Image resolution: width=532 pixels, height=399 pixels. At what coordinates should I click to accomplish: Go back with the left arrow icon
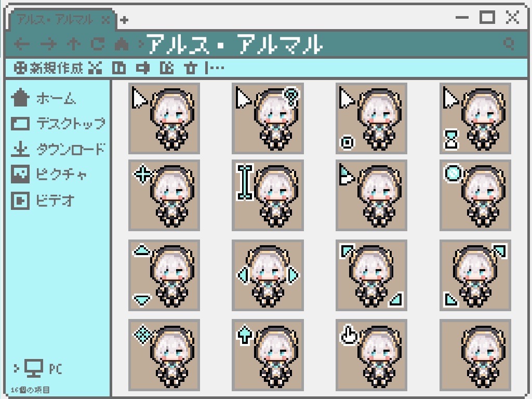tap(22, 44)
